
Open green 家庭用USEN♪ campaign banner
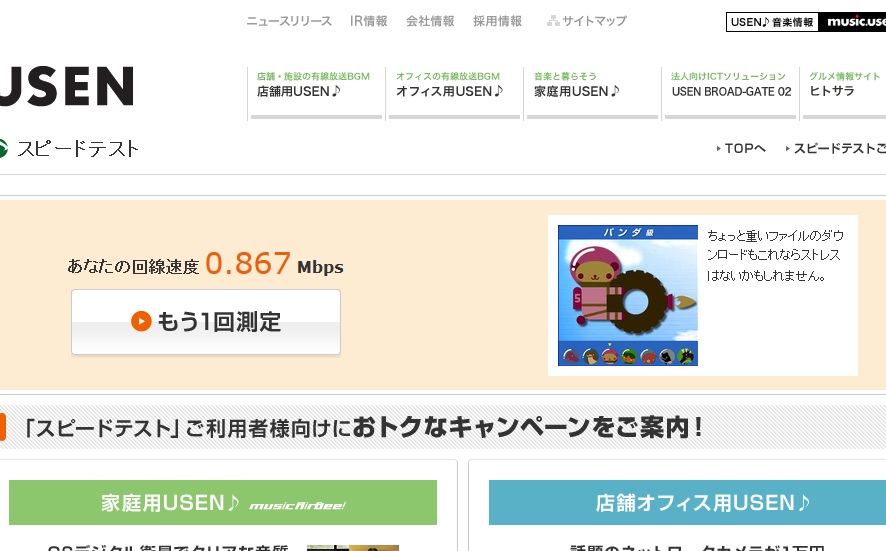point(223,502)
